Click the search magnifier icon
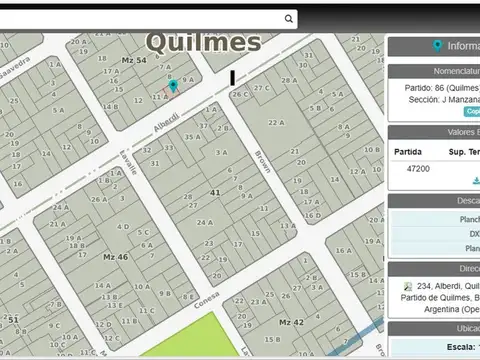This screenshot has width=480, height=360. 289,19
